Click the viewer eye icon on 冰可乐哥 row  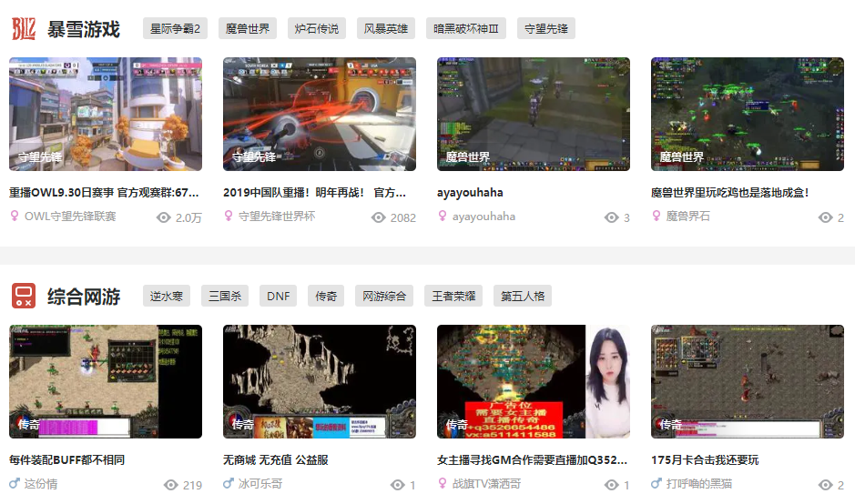click(x=398, y=485)
